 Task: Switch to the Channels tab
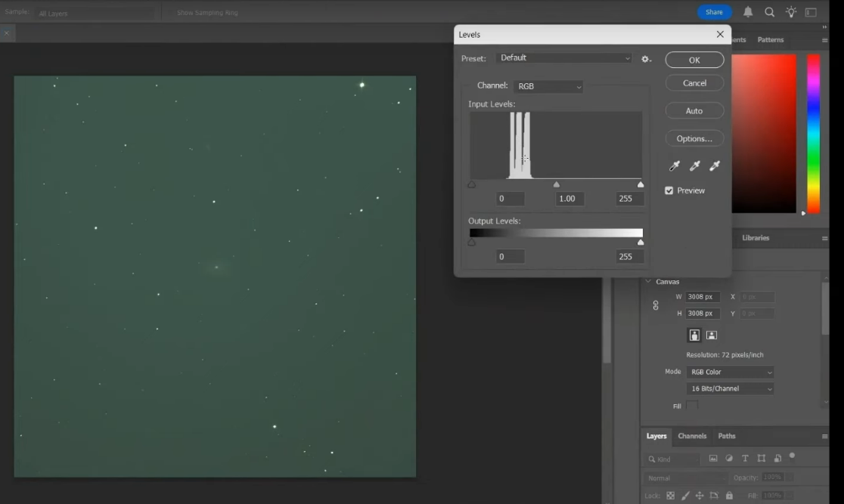692,436
